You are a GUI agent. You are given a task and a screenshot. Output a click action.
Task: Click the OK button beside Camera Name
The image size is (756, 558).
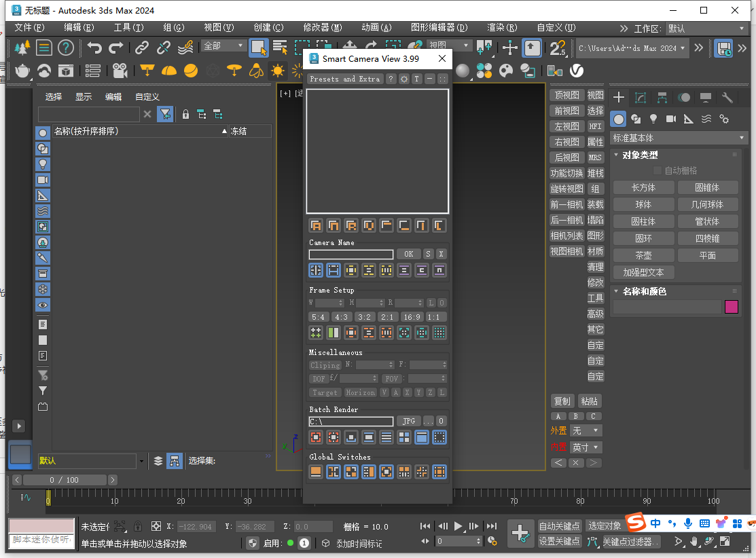click(x=409, y=254)
